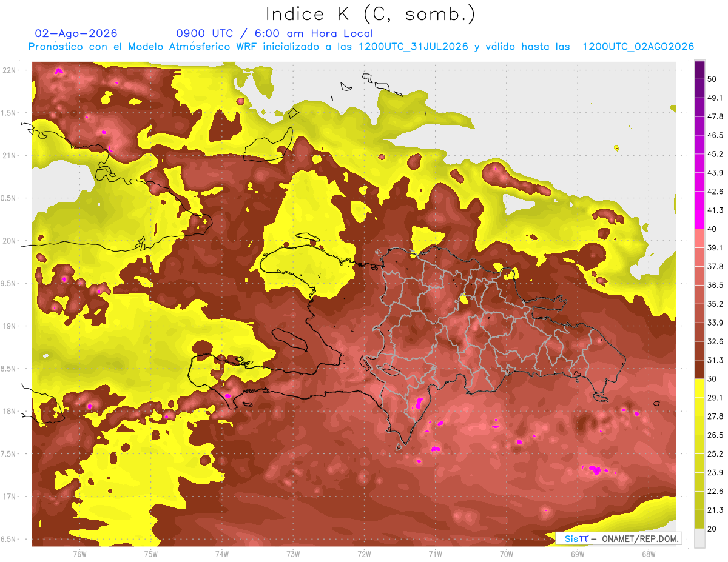Screen dimensions: 728x562
Task: Click the "69W" longitude label
Action: (x=578, y=554)
